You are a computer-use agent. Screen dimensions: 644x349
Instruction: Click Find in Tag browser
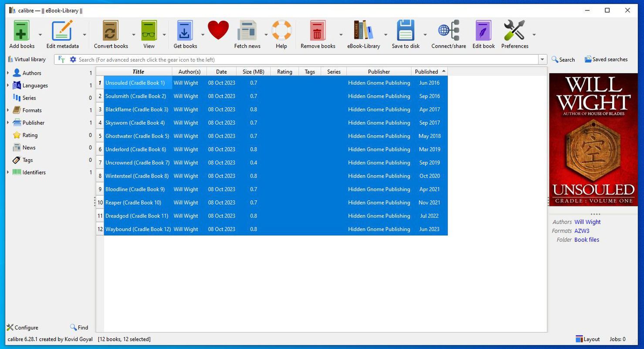[79, 327]
